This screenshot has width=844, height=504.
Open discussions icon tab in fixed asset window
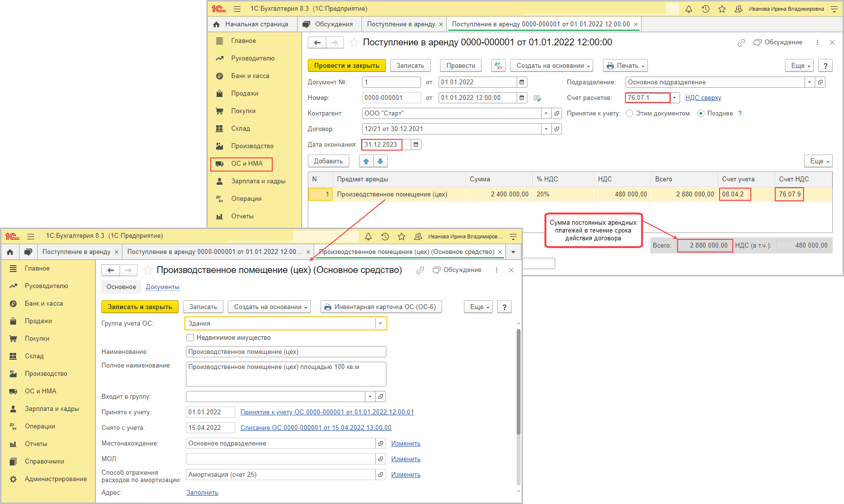(x=28, y=252)
